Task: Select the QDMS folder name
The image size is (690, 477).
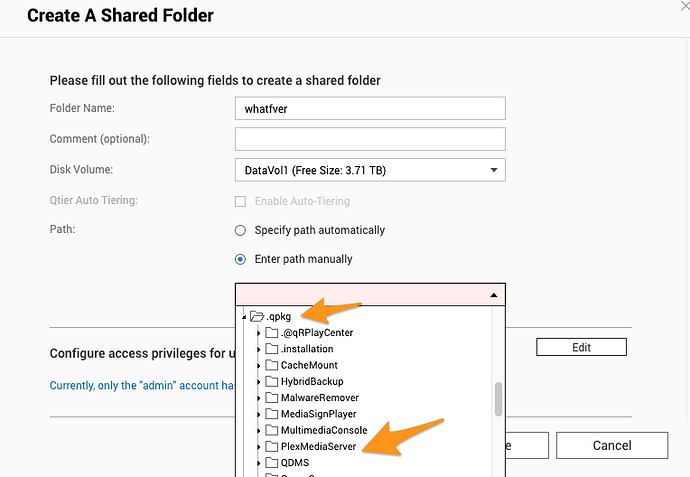Action: point(295,463)
